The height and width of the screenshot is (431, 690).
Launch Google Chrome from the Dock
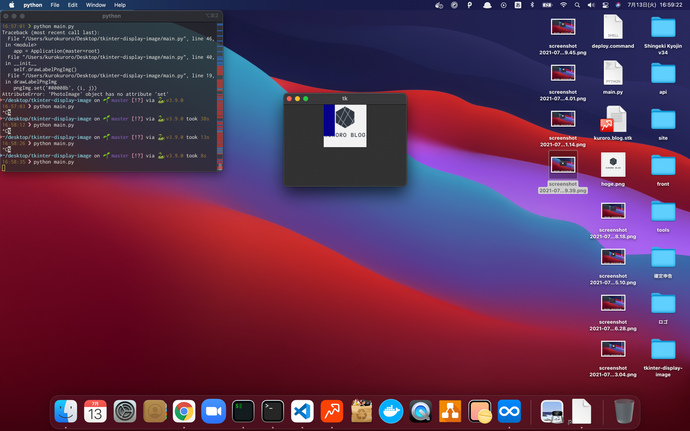[184, 411]
